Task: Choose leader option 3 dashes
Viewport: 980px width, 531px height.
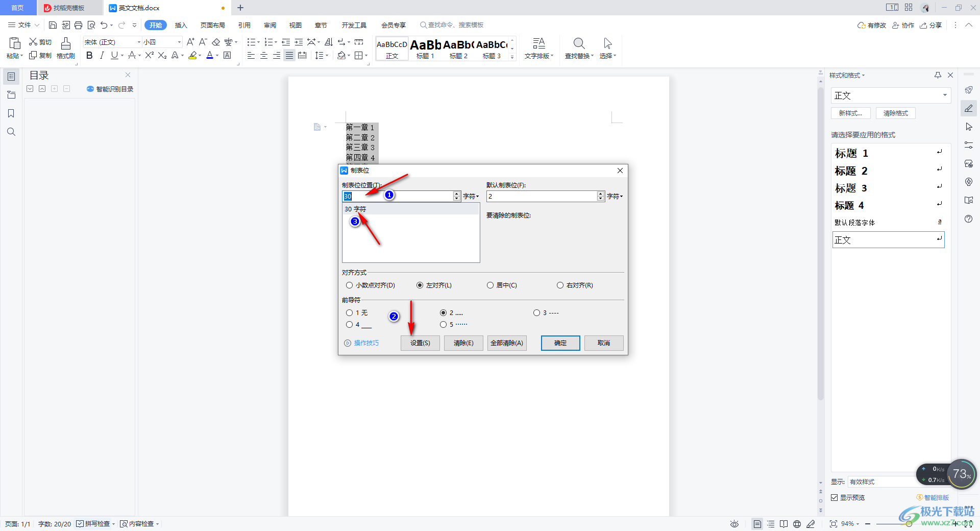Action: [x=536, y=312]
